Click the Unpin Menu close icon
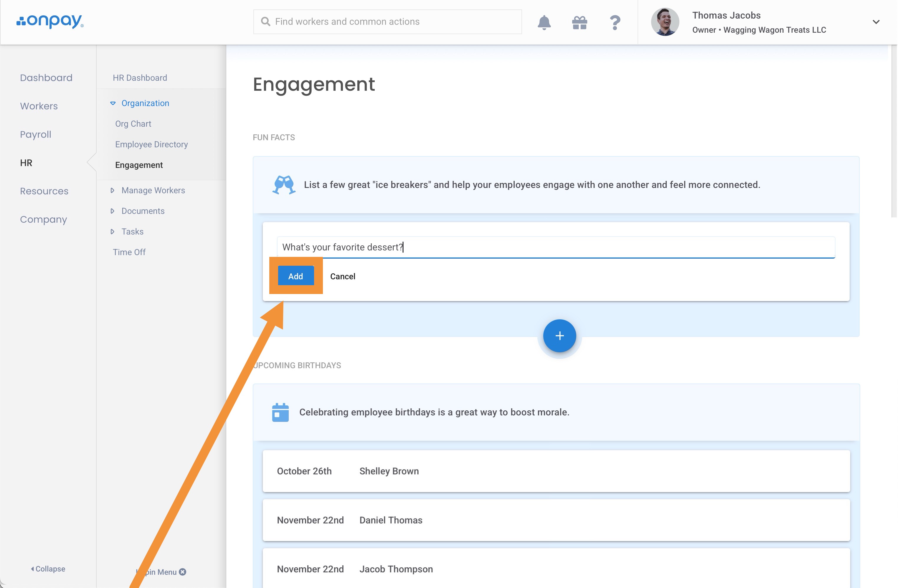Viewport: 898px width, 588px height. coord(183,572)
